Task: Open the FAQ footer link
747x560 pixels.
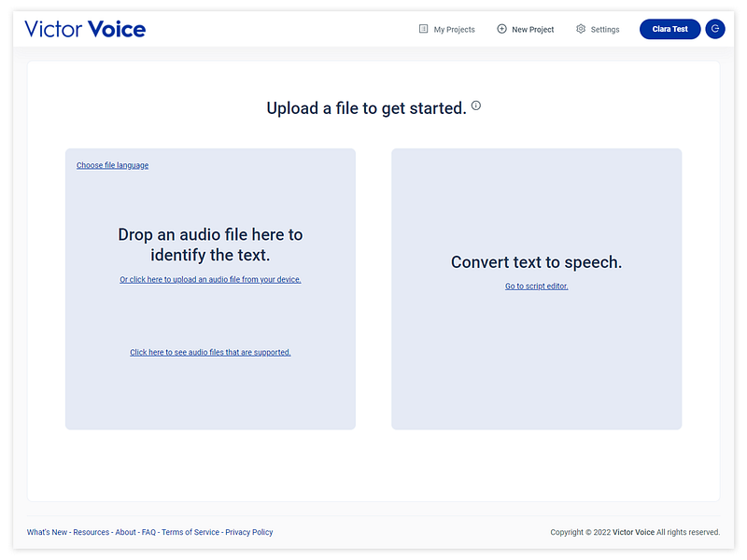Action: pos(148,532)
